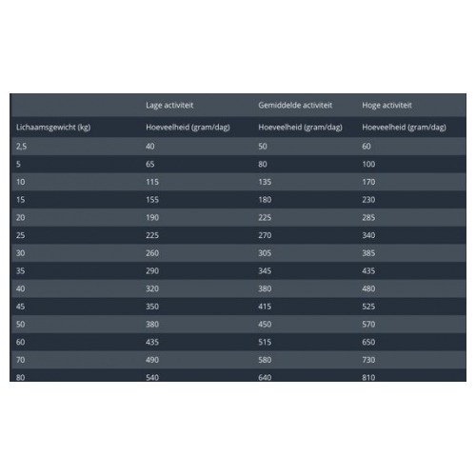
Task: Select the 435 value in the 35 kg row
Action: 368,270
